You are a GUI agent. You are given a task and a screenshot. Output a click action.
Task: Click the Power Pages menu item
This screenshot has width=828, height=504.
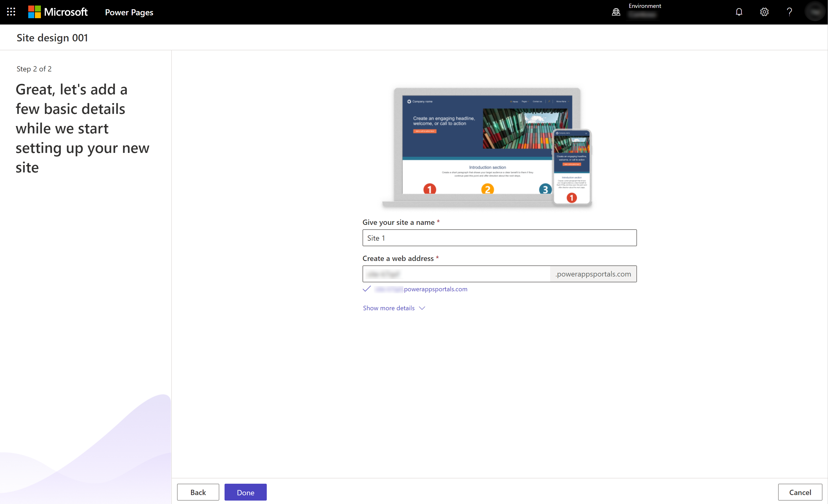[129, 12]
